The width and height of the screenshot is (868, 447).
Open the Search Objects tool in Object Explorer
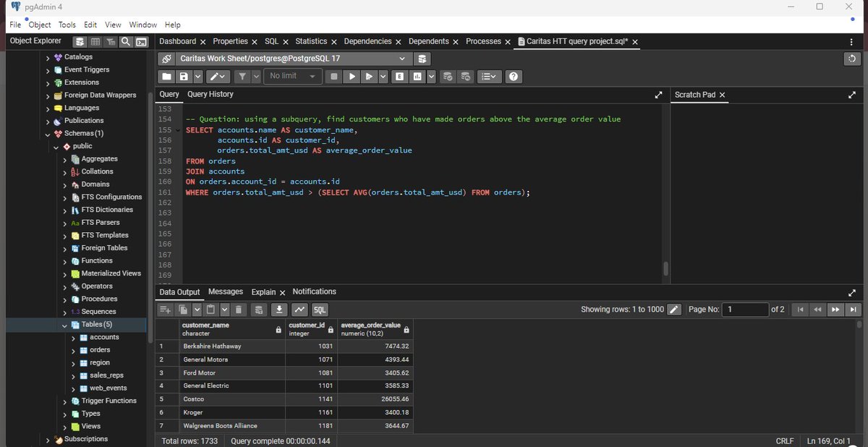coord(126,42)
